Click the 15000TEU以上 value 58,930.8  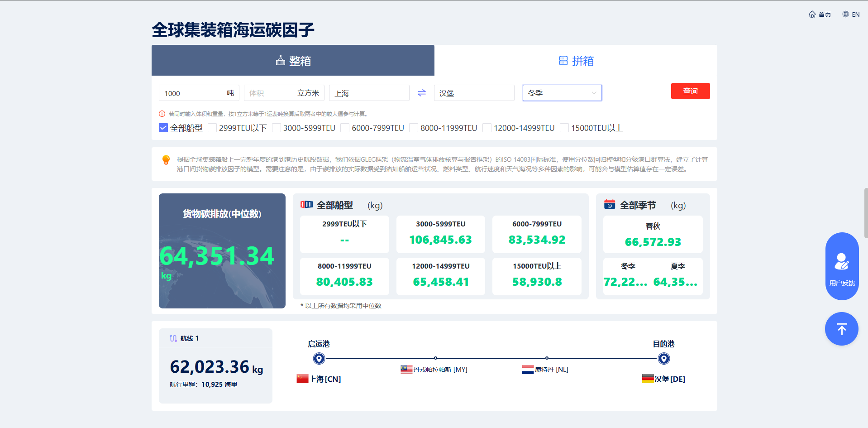537,282
